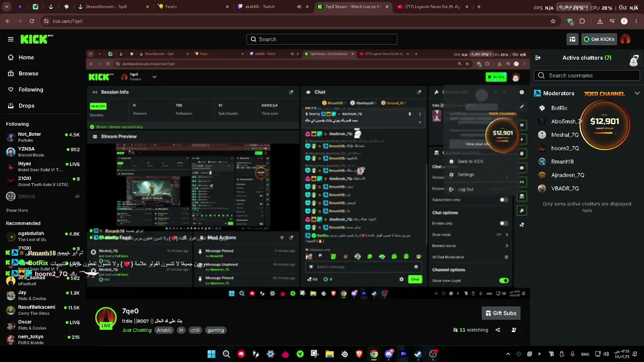Click the chill tag
This screenshot has width=644, height=362.
[x=195, y=330]
